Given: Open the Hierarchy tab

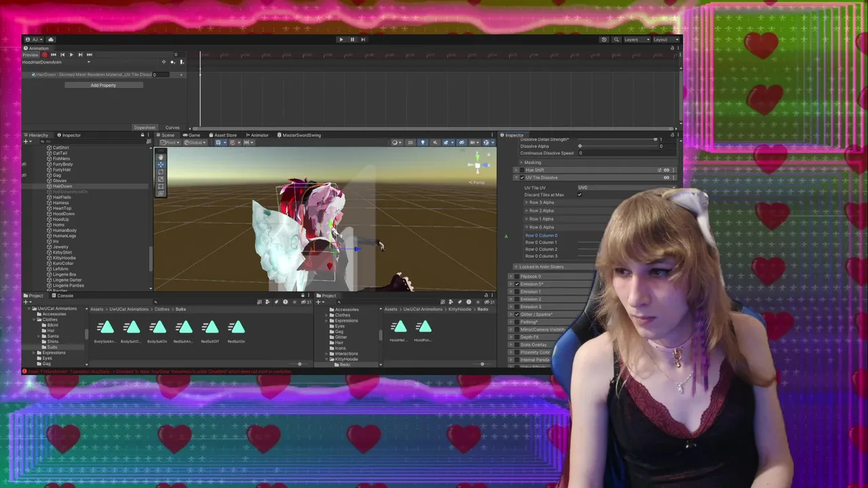Looking at the screenshot, I should tap(35, 135).
